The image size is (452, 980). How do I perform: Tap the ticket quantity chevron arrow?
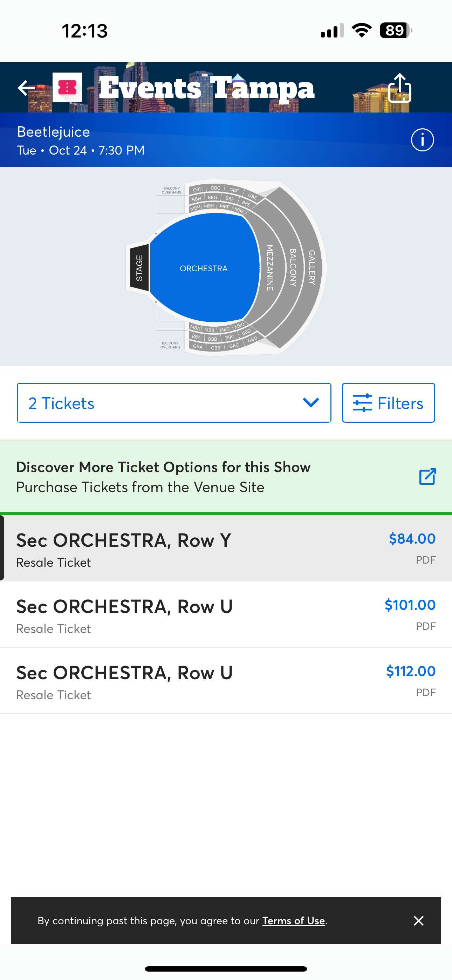(x=310, y=402)
